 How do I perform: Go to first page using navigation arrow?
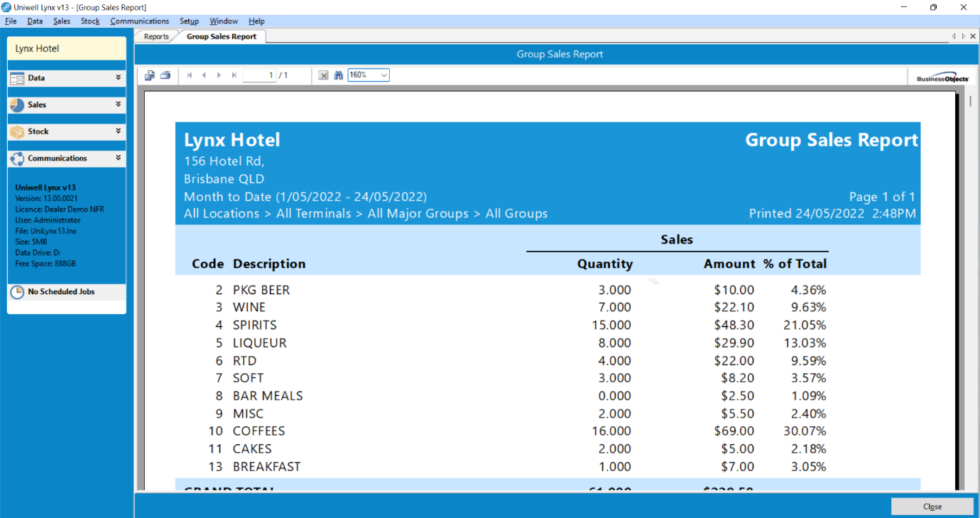pyautogui.click(x=190, y=75)
